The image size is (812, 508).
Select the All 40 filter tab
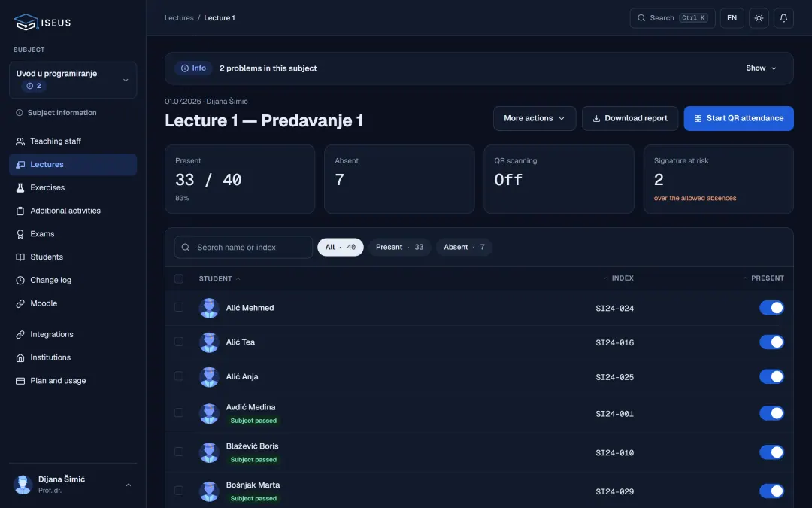point(341,248)
